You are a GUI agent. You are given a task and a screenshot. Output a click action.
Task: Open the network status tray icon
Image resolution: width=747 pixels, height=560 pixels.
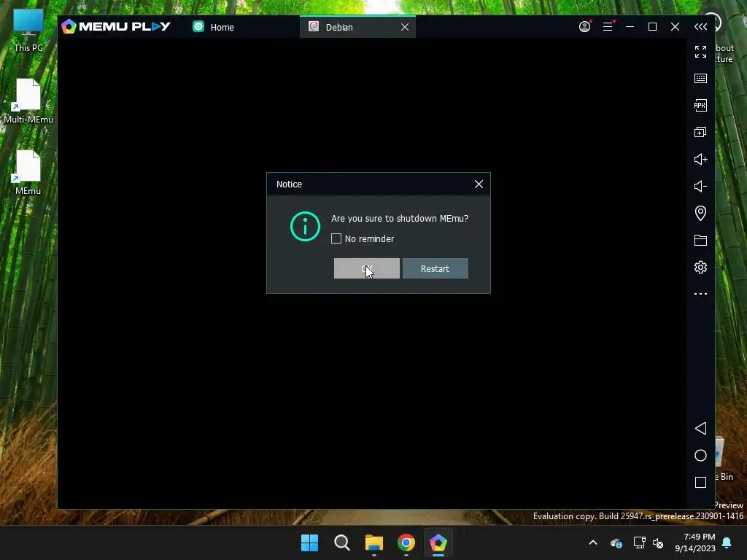click(x=639, y=542)
